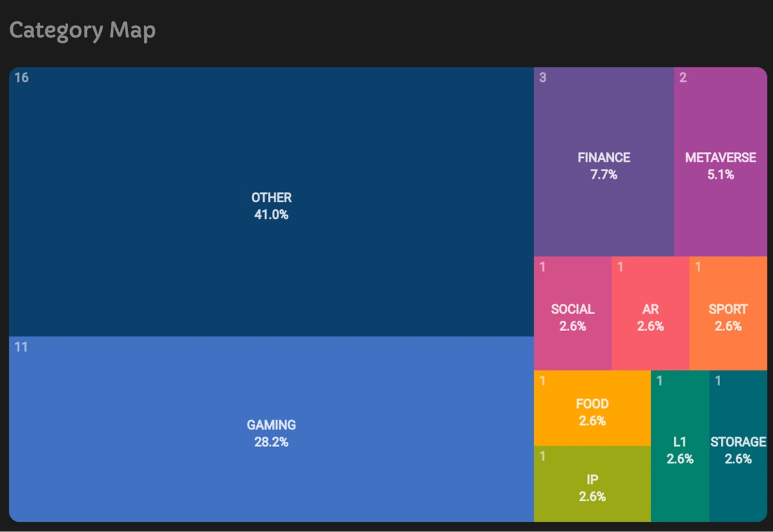Click the count 16 in OTHER block
This screenshot has height=532, width=773.
click(x=21, y=78)
